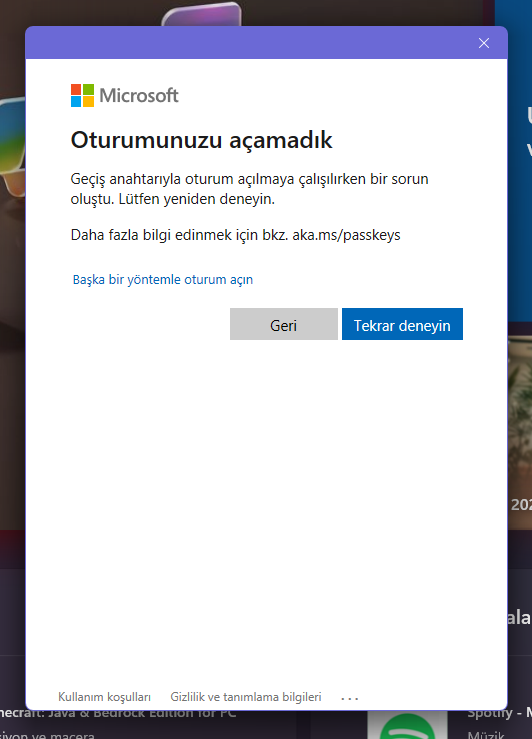Open Gizlilik ve tanımlama bilgileri link
The height and width of the screenshot is (739, 532).
click(x=246, y=697)
